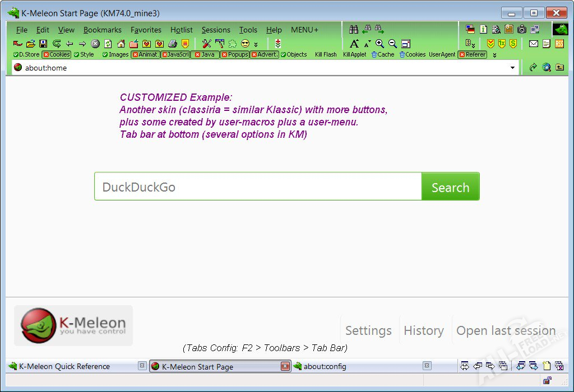Click the RSS feed icon
Image resolution: width=574 pixels, height=392 pixels.
coord(559,44)
